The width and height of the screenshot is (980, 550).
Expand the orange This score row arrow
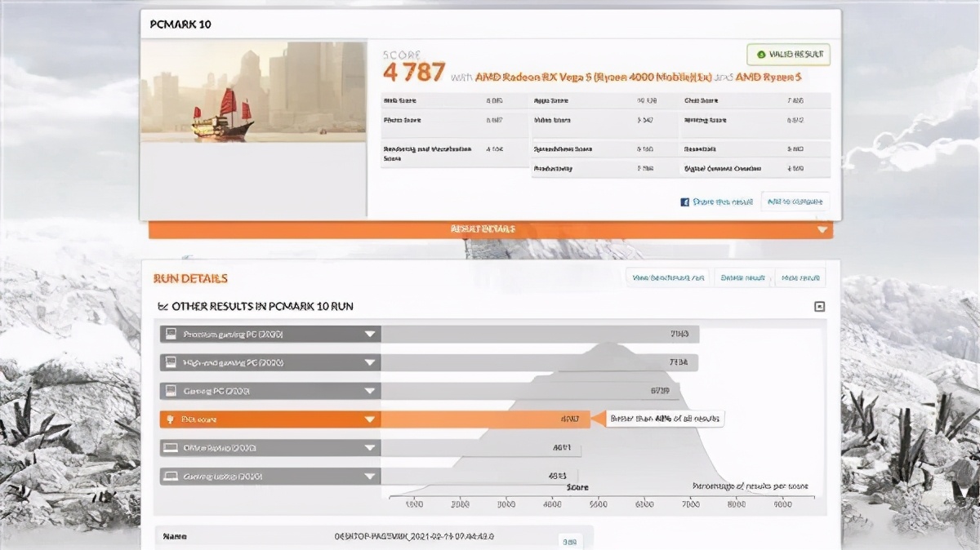pyautogui.click(x=370, y=419)
